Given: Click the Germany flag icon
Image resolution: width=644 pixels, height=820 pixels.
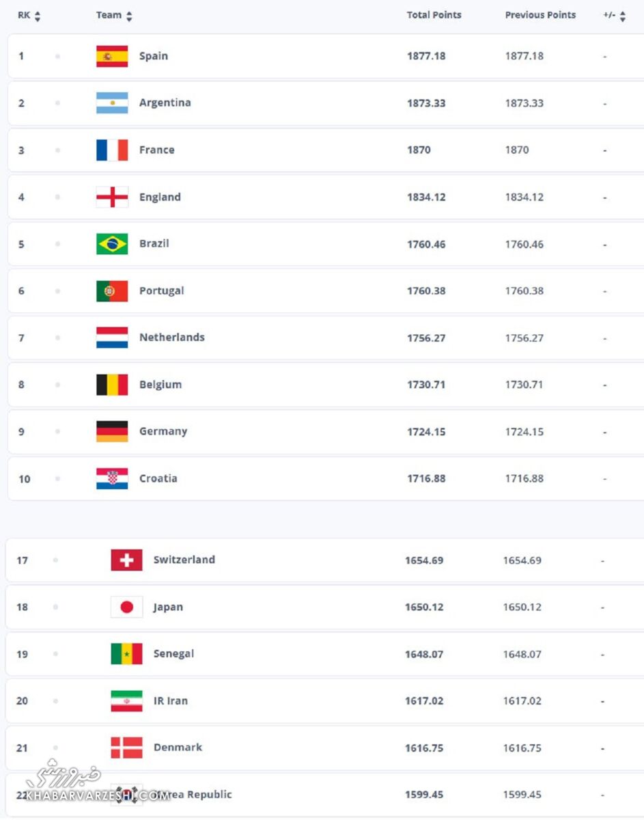Looking at the screenshot, I should coord(112,431).
